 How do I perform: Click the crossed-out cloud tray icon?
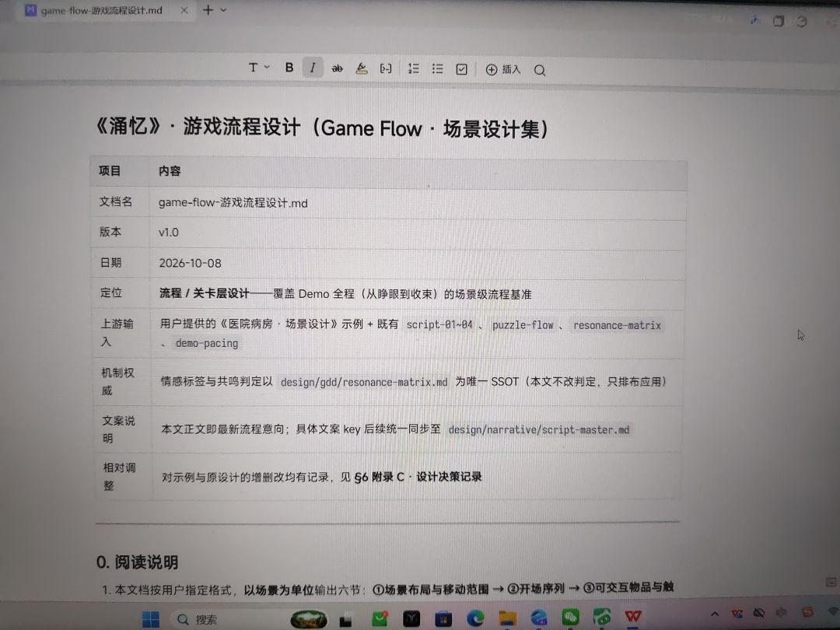tap(758, 613)
